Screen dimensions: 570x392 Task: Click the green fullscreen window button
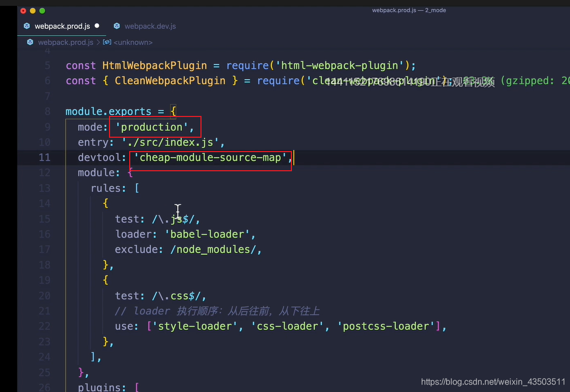[42, 11]
